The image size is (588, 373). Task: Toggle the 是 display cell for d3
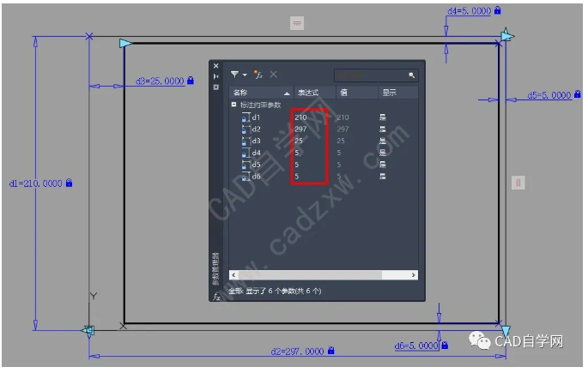click(x=383, y=141)
